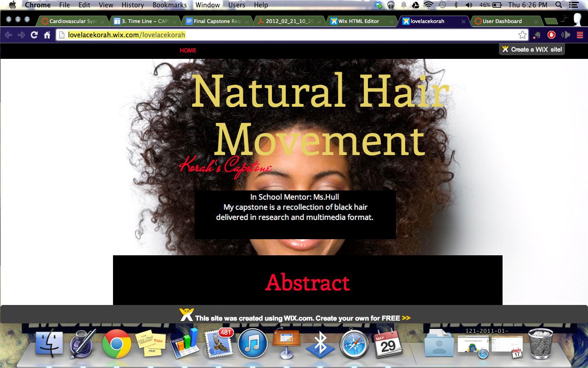Screen dimensions: 588x368
Task: Switch to the Wix HTML Editor tab
Action: coord(358,21)
